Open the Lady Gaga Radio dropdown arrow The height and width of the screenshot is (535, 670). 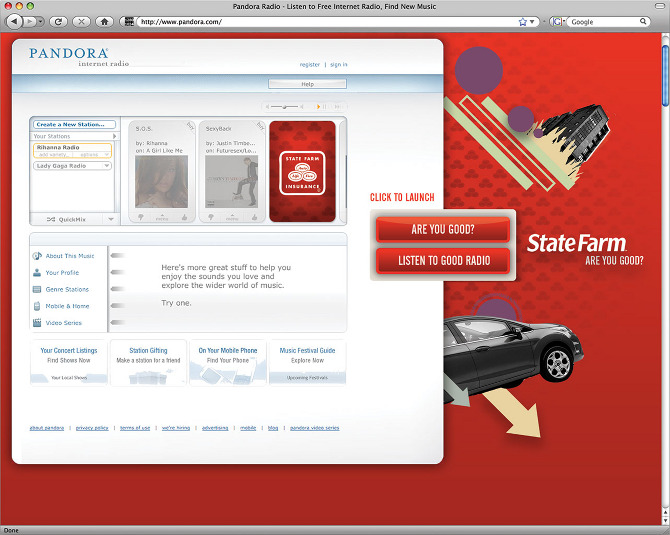106,166
